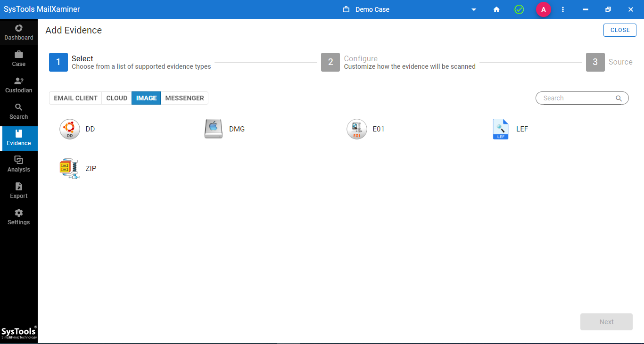
Task: Click the Next button
Action: [606, 322]
